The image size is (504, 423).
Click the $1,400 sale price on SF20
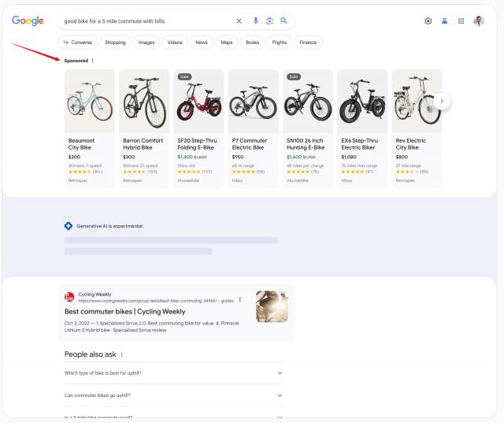185,157
